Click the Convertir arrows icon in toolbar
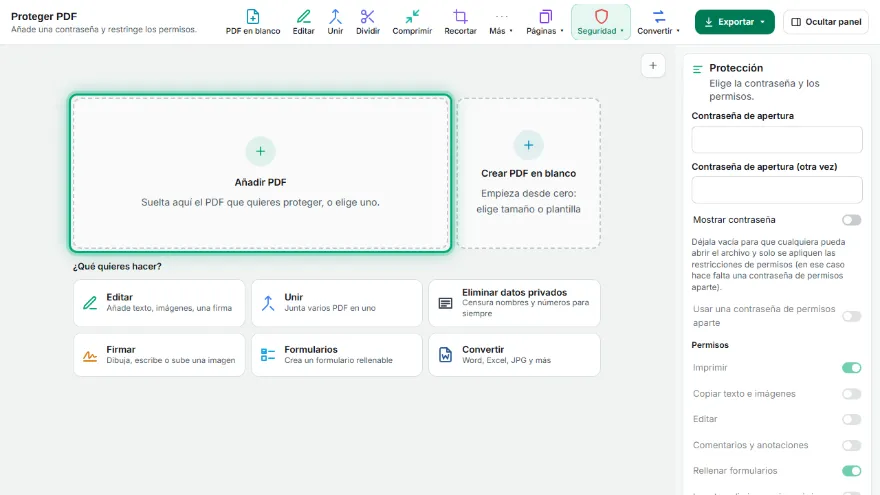Viewport: 880px width, 495px height. (658, 16)
